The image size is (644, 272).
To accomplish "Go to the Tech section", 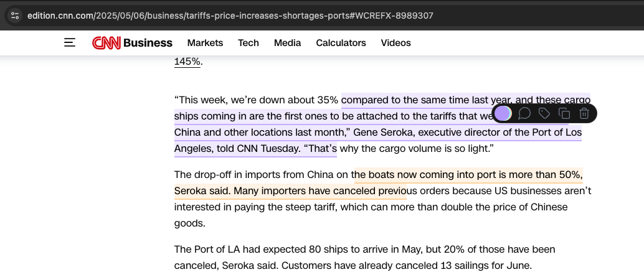I will [x=249, y=43].
